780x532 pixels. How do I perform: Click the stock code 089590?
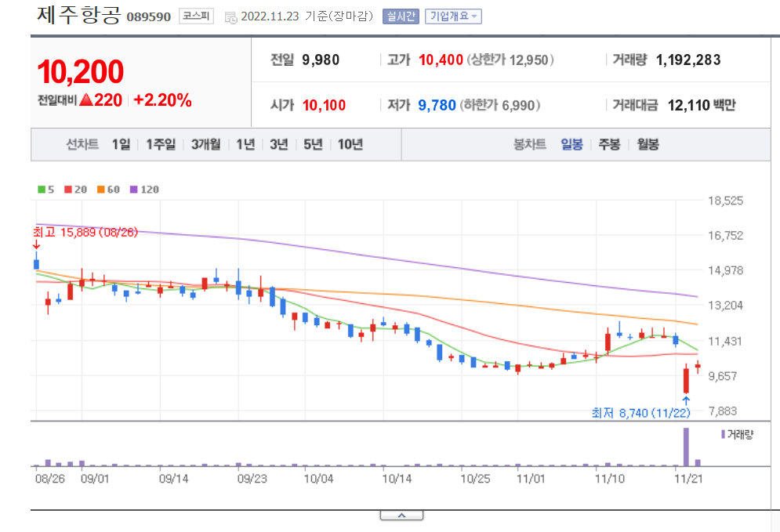[x=149, y=17]
